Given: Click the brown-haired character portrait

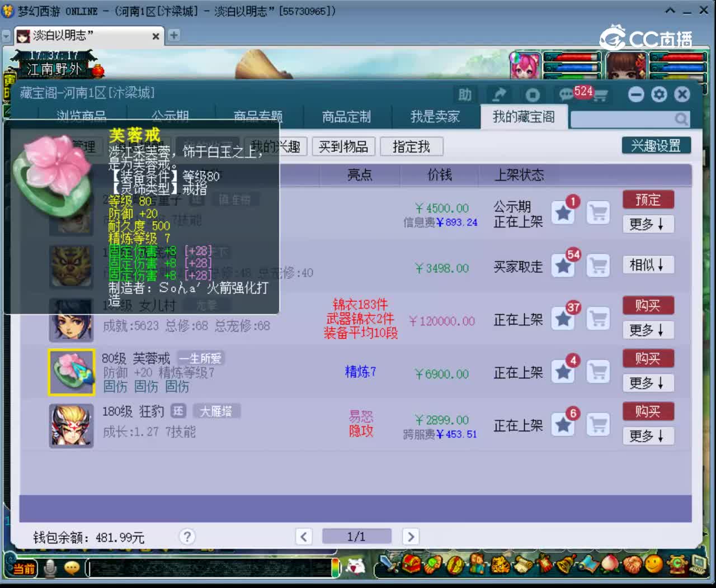Looking at the screenshot, I should pos(626,66).
